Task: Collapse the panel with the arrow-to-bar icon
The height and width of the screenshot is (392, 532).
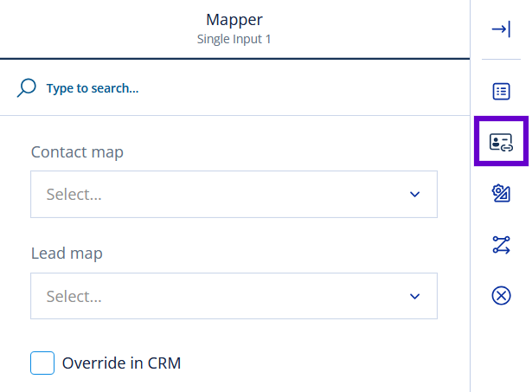Action: [501, 29]
